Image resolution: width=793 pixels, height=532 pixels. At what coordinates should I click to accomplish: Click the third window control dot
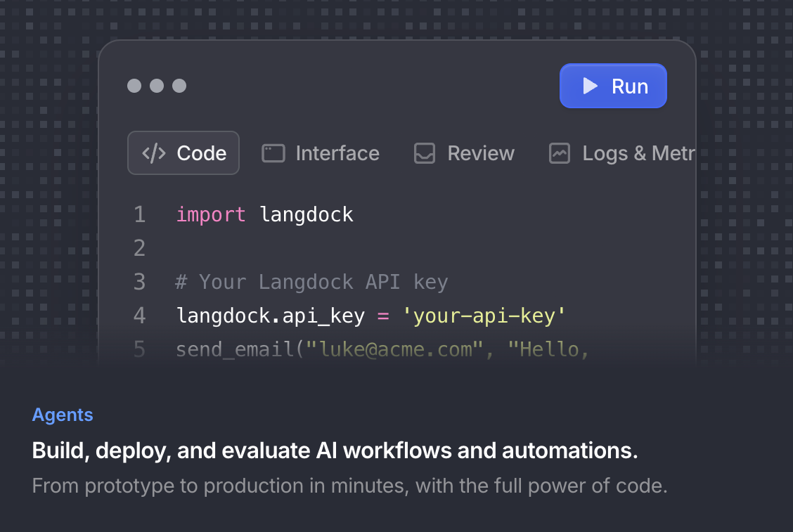179,86
